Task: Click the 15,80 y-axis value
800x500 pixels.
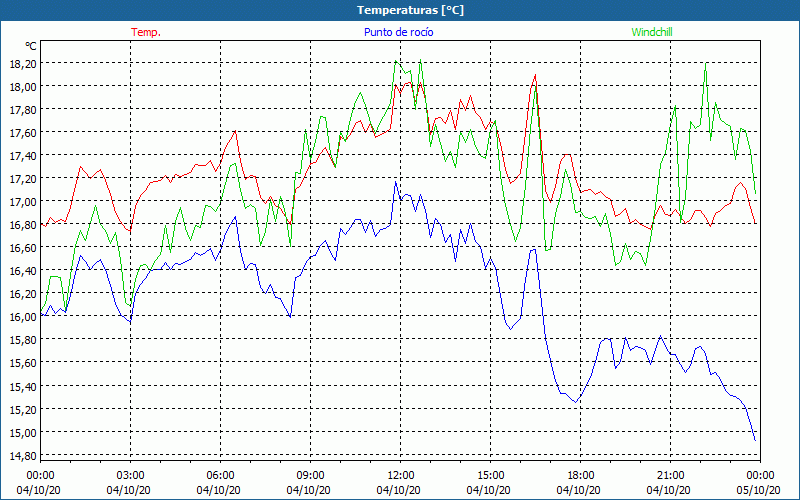Action: coord(23,339)
